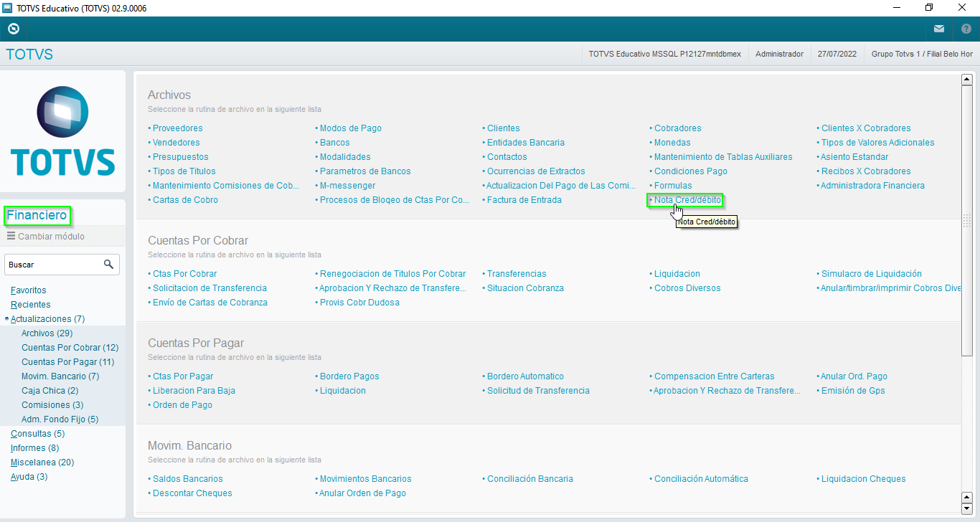Screen dimensions: 980x522
Task: Click the scrollbar up arrow at top
Action: pos(966,80)
